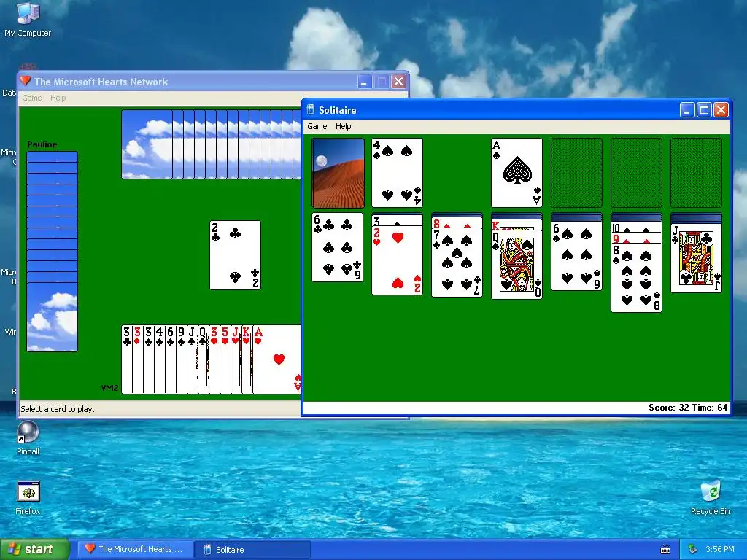Click the 2 of clubs played in Hearts
The height and width of the screenshot is (560, 747).
pos(236,255)
